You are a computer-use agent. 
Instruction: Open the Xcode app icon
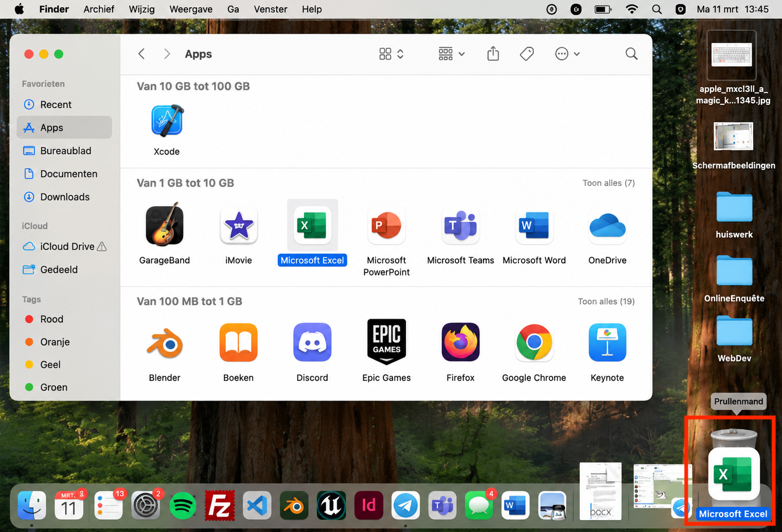[x=167, y=121]
